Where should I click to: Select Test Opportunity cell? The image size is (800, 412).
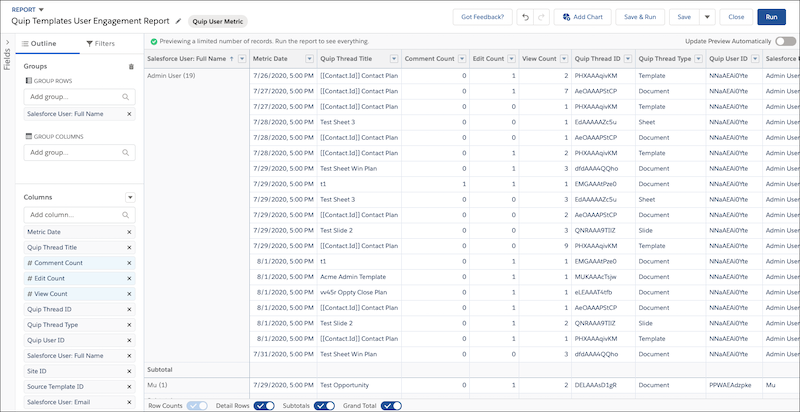359,385
